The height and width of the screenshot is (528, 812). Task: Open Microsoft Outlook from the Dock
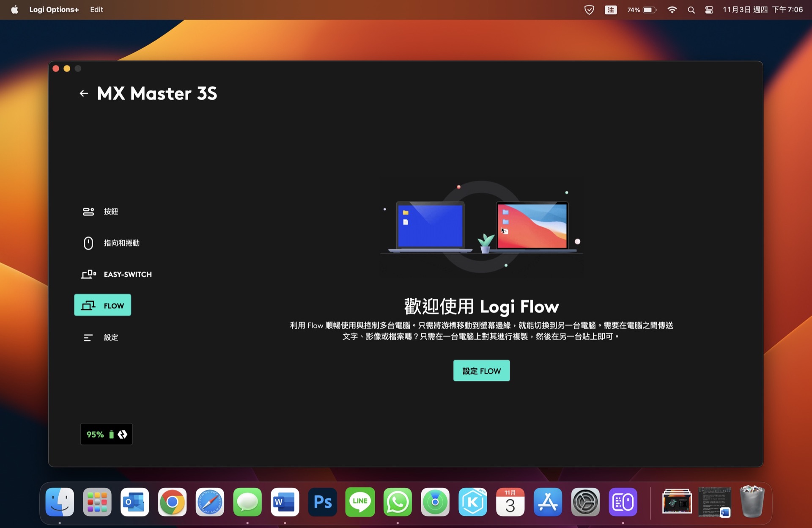(135, 502)
